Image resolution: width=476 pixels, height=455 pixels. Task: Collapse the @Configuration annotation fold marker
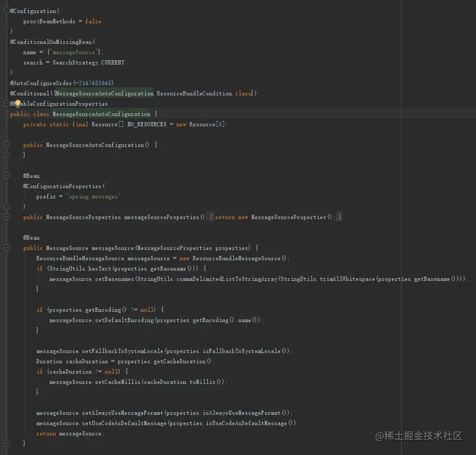pos(7,11)
